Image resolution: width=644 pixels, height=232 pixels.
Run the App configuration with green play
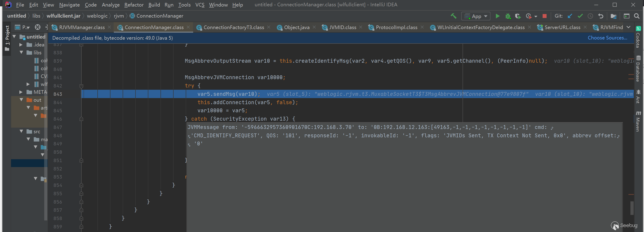497,16
